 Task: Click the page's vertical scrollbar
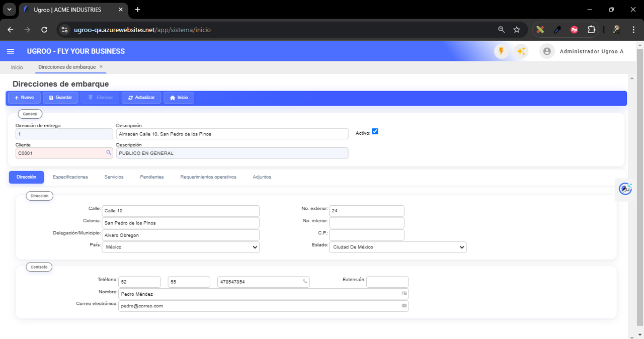(640, 186)
